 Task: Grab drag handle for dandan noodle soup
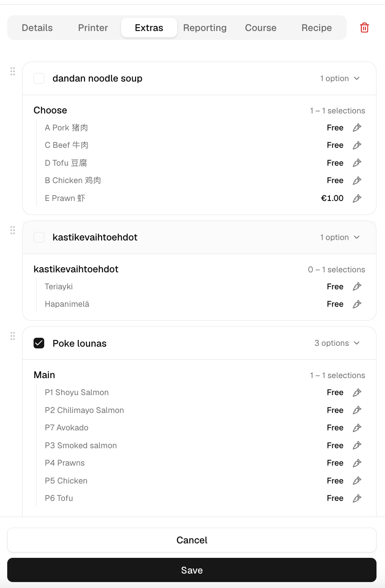(x=13, y=71)
